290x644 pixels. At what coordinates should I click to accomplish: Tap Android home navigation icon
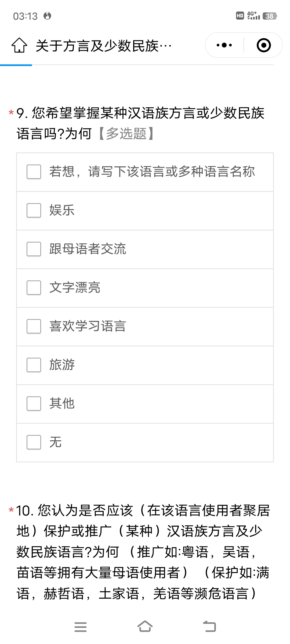[x=145, y=627]
